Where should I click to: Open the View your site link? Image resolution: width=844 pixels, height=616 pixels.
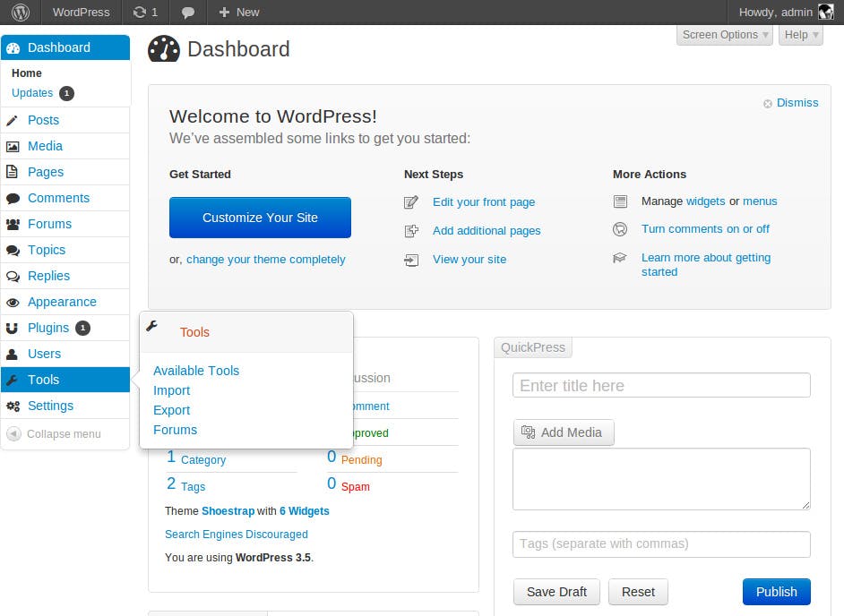[469, 260]
